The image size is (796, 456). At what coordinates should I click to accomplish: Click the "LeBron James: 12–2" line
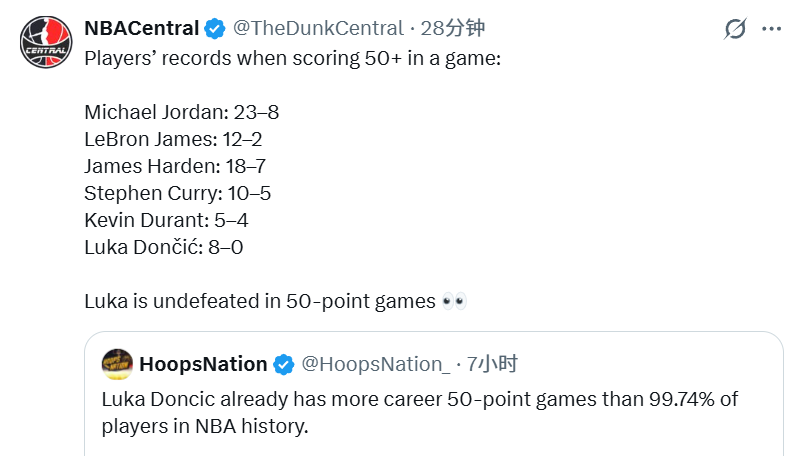click(x=173, y=139)
